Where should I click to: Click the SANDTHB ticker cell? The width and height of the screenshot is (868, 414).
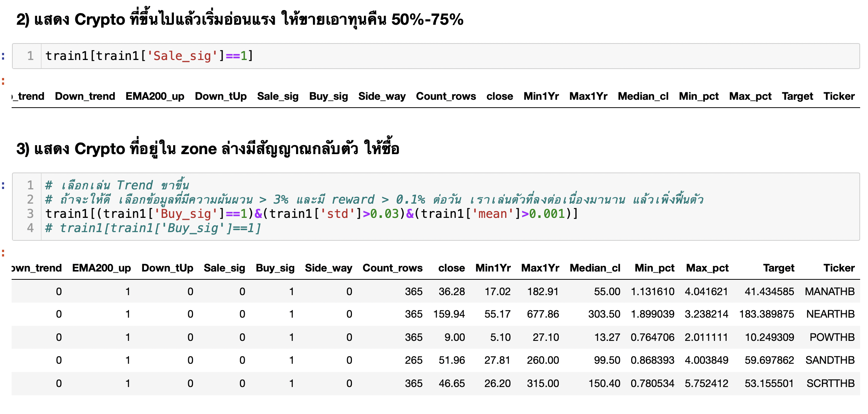[830, 360]
